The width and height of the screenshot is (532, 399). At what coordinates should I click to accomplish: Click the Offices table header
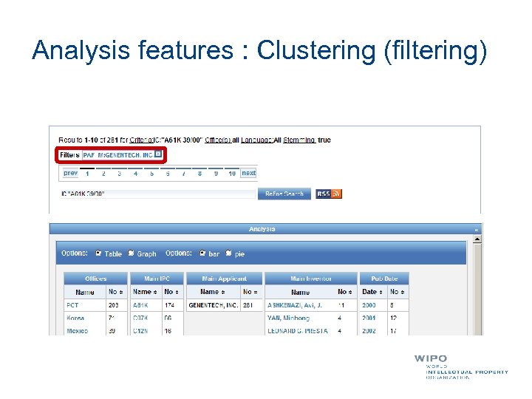95,279
